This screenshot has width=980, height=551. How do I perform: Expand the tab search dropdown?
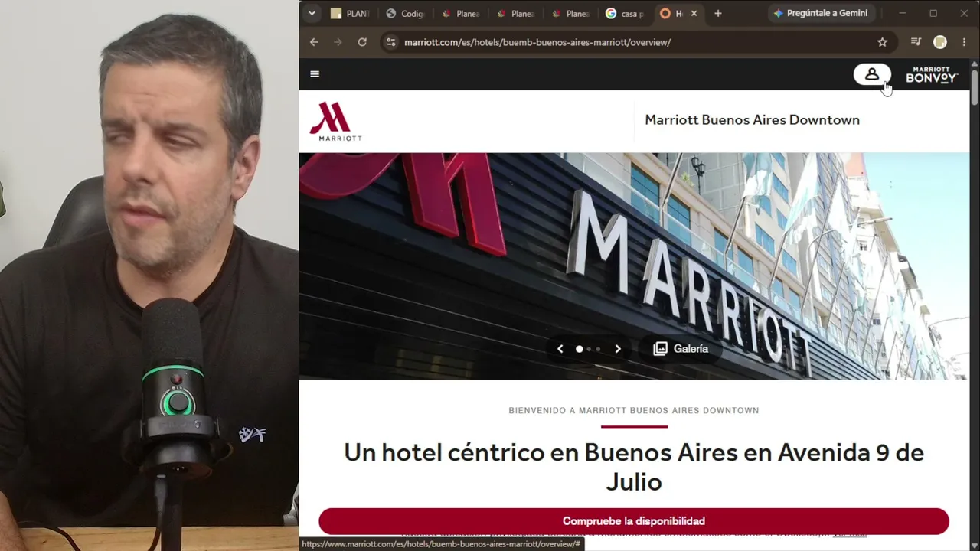pos(312,13)
